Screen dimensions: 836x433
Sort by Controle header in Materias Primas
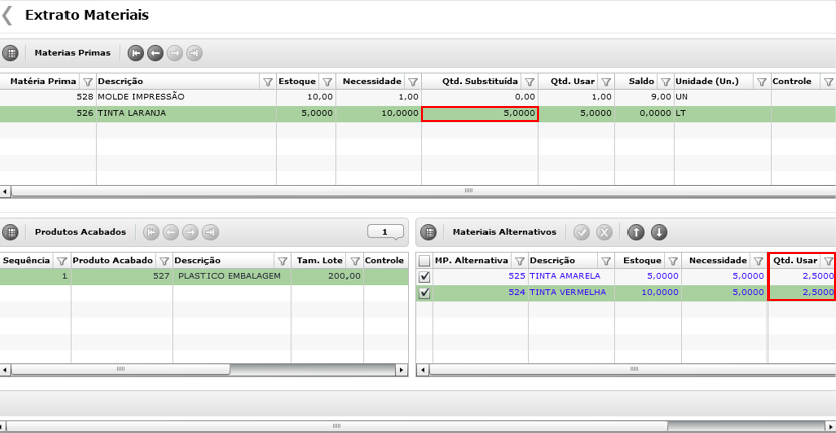pos(792,82)
